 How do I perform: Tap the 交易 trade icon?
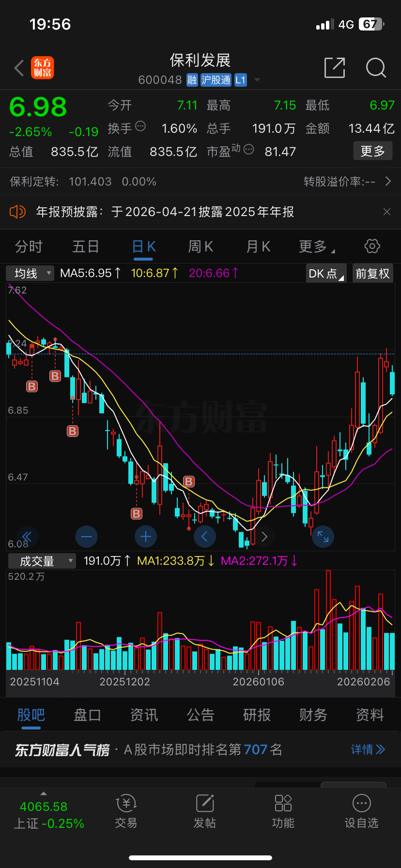[x=126, y=812]
